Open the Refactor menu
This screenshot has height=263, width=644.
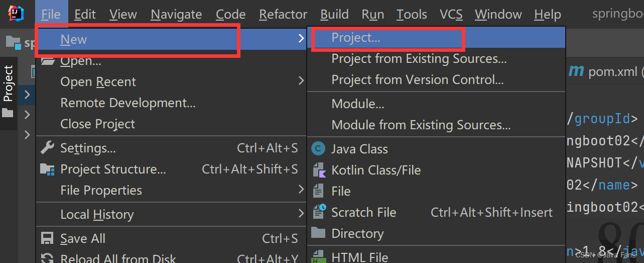click(283, 15)
